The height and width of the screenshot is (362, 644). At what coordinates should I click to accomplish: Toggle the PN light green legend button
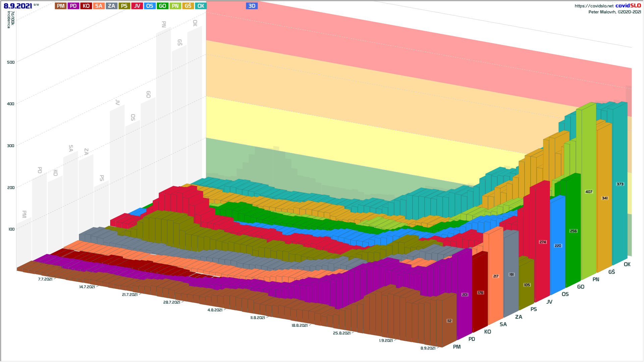point(175,6)
